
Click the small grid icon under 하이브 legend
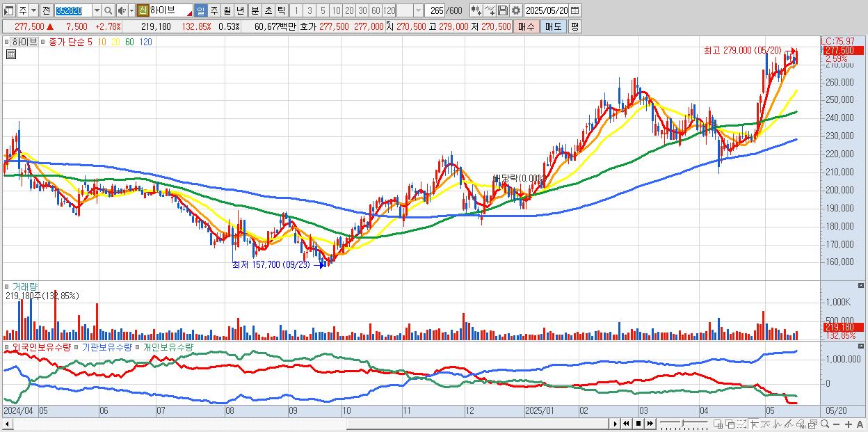(10, 54)
